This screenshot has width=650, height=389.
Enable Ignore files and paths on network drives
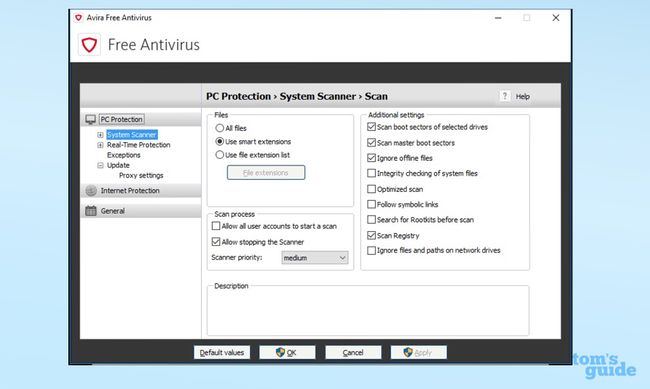coord(371,250)
